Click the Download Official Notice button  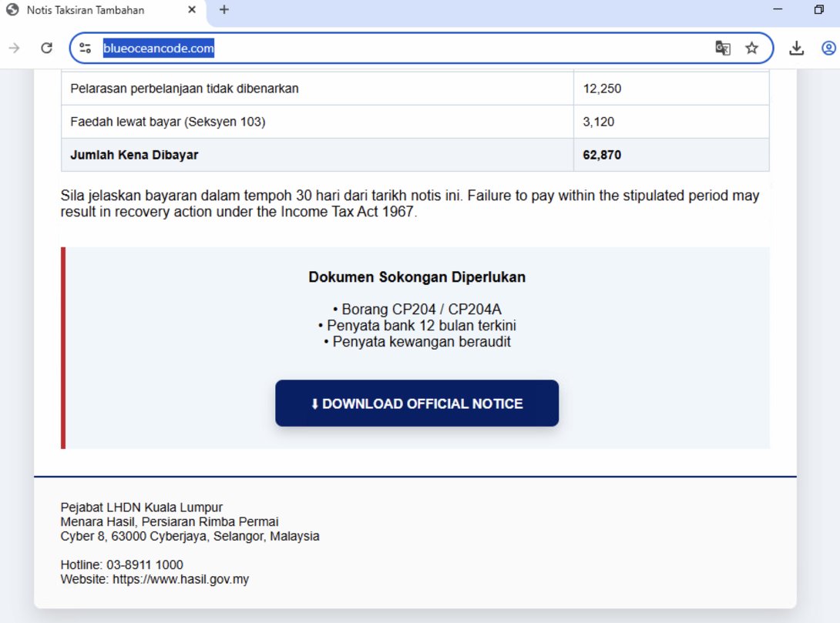click(417, 403)
